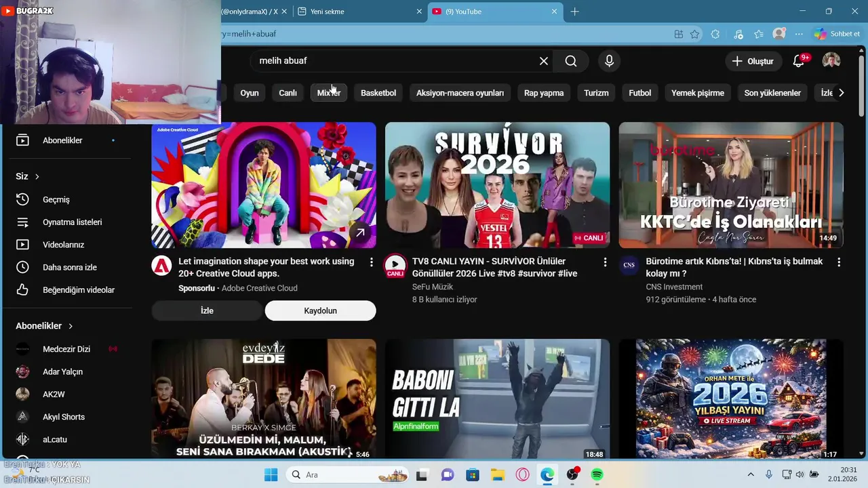Open the Windows Start button

[x=271, y=475]
